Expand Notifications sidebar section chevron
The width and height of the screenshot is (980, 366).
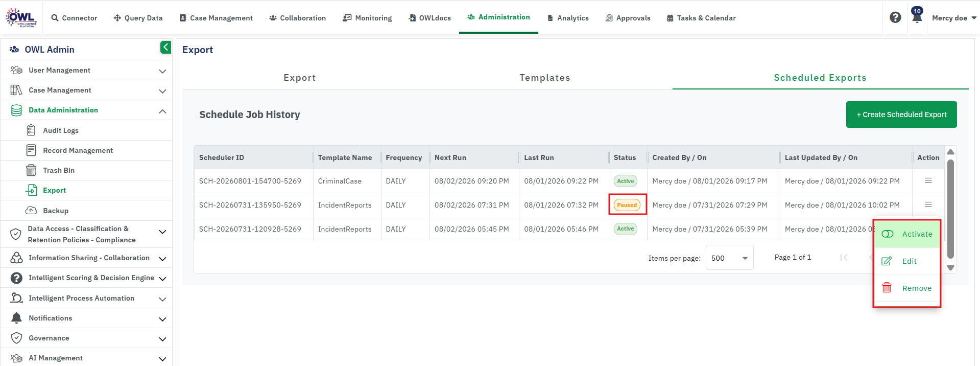162,319
